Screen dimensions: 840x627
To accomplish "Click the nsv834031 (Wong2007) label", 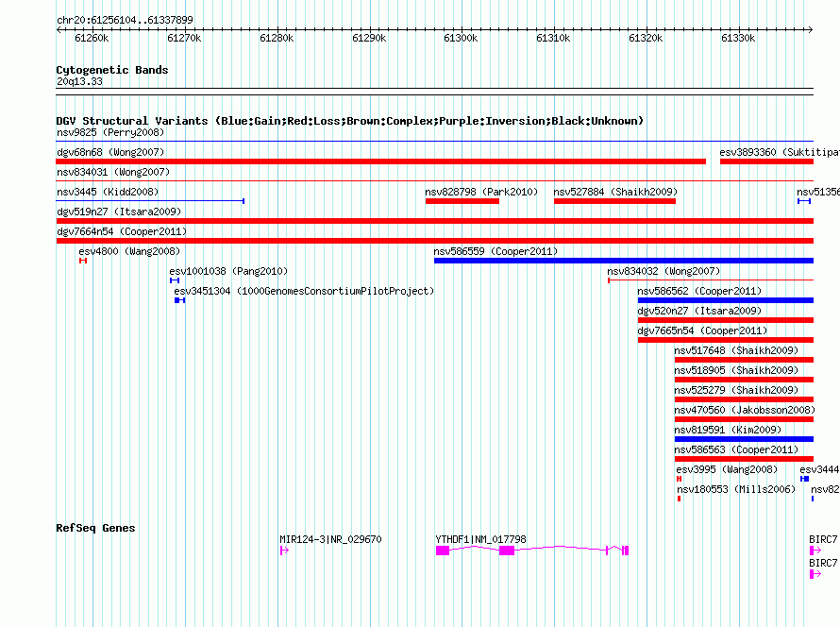I will pyautogui.click(x=113, y=172).
